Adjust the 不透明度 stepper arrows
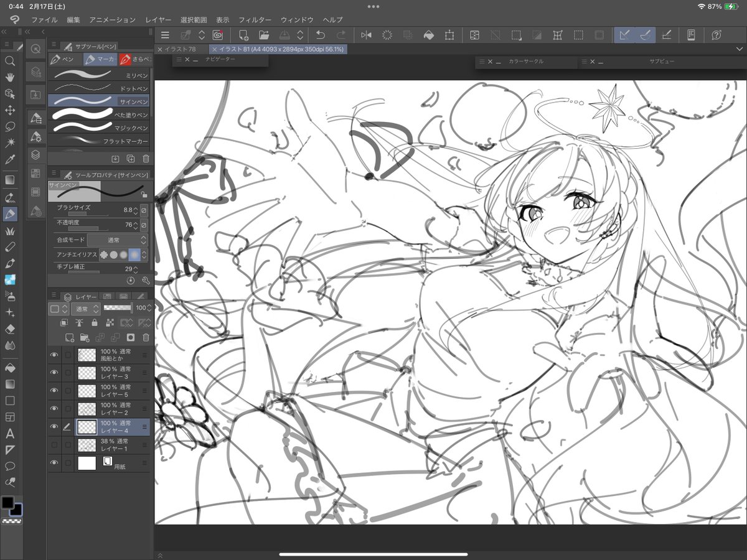The image size is (747, 560). click(x=137, y=225)
